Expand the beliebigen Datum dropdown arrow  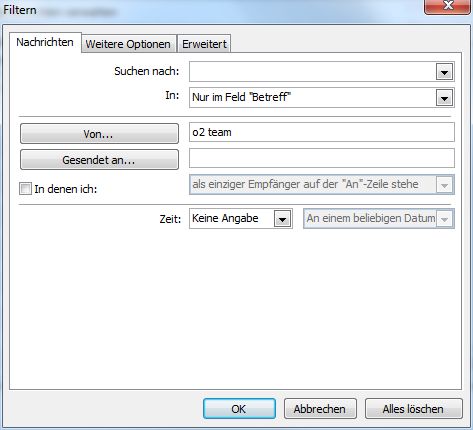coord(444,219)
